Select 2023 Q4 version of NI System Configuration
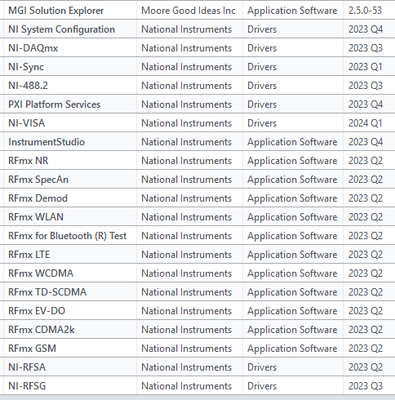 click(x=365, y=29)
